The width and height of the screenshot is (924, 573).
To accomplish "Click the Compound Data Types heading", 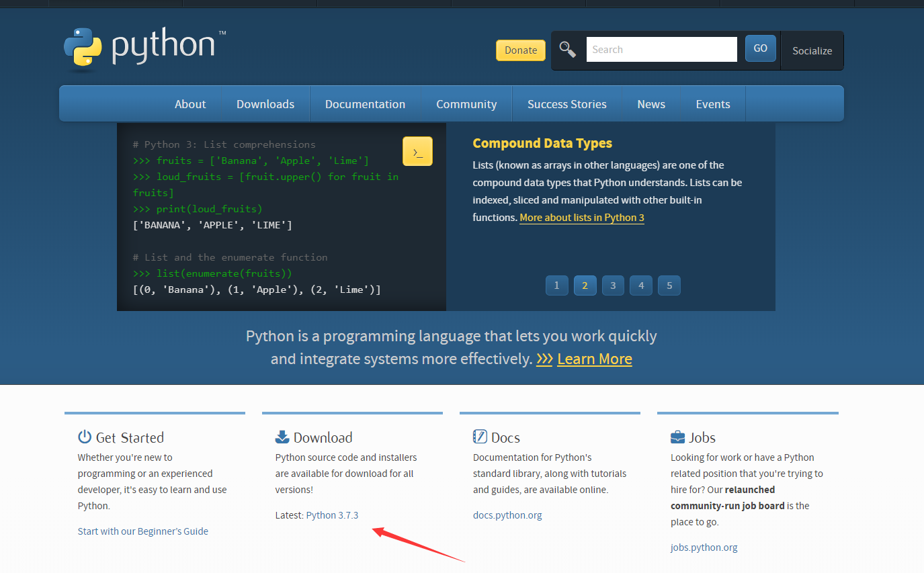I will tap(542, 143).
